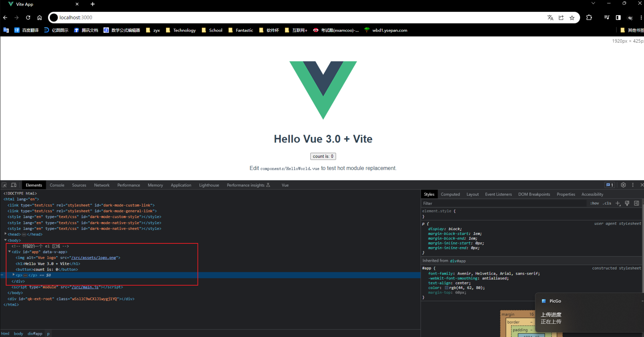644x337 pixels.
Task: Open the Memory tab
Action: pyautogui.click(x=155, y=185)
